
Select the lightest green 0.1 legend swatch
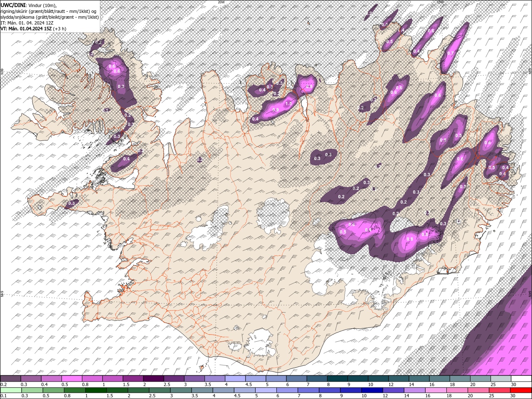tap(10, 390)
